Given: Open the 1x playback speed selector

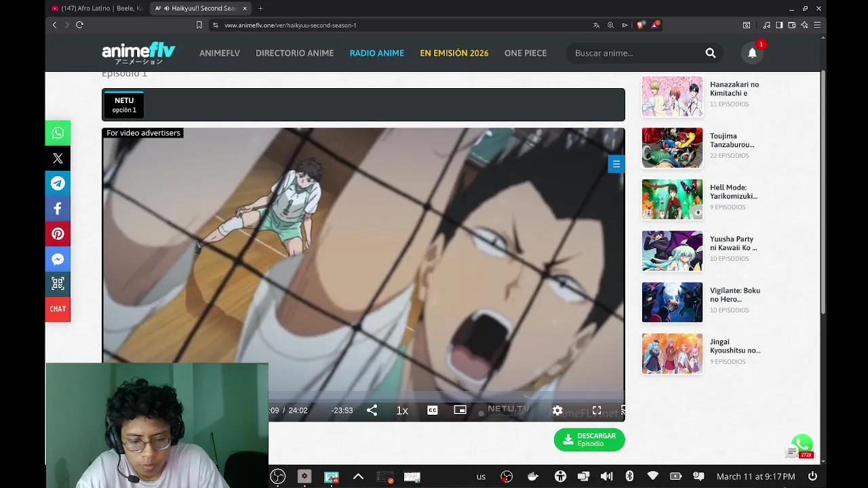Looking at the screenshot, I should click(x=402, y=411).
